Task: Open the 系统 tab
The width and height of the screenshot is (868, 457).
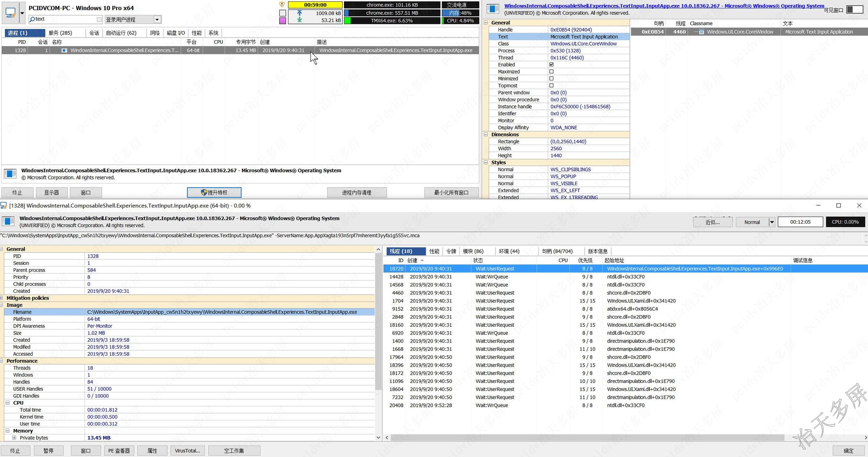Action: click(213, 33)
